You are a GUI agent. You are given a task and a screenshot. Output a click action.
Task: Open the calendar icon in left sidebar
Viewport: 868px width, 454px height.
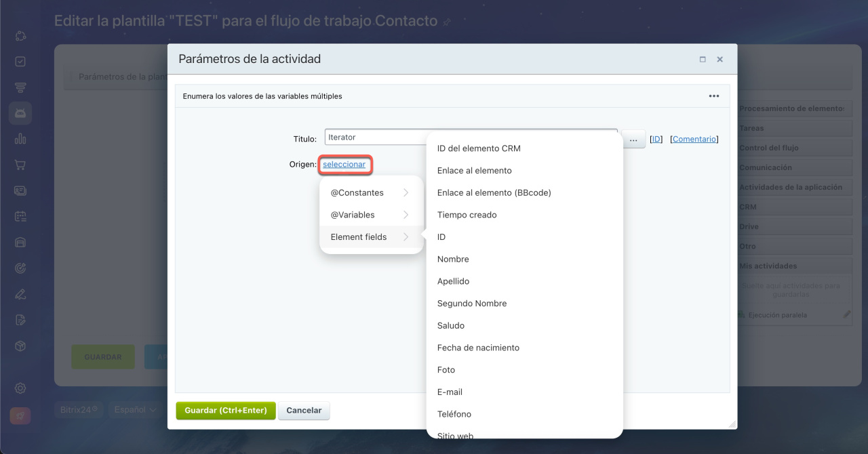20,217
